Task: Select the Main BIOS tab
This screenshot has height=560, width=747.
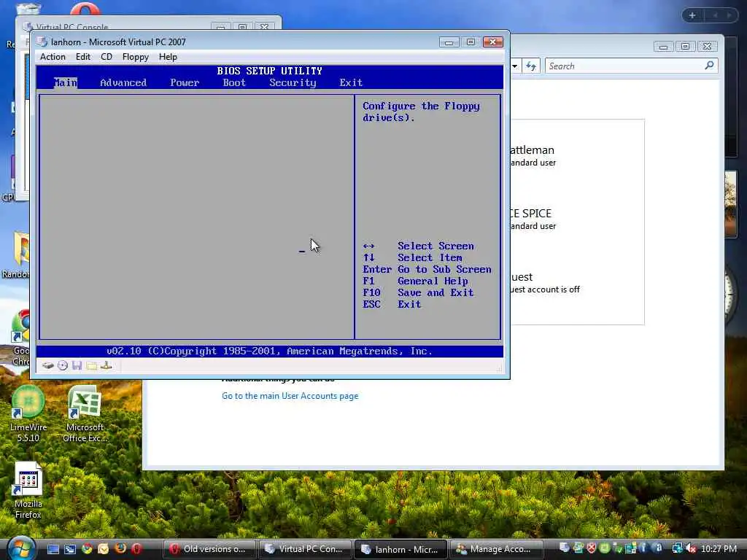Action: point(65,82)
